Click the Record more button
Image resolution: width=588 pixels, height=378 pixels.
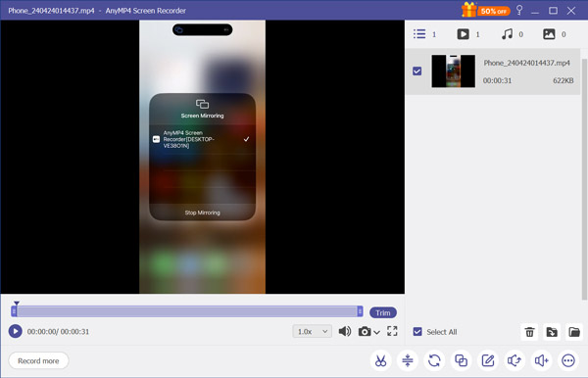38,360
